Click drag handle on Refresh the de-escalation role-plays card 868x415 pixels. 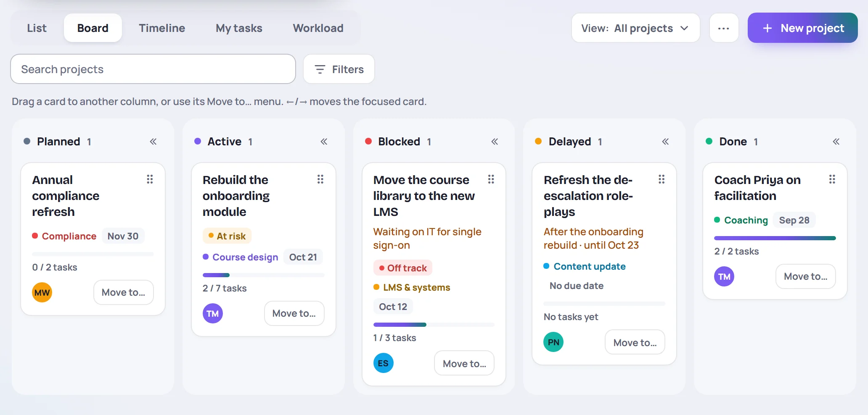(662, 179)
